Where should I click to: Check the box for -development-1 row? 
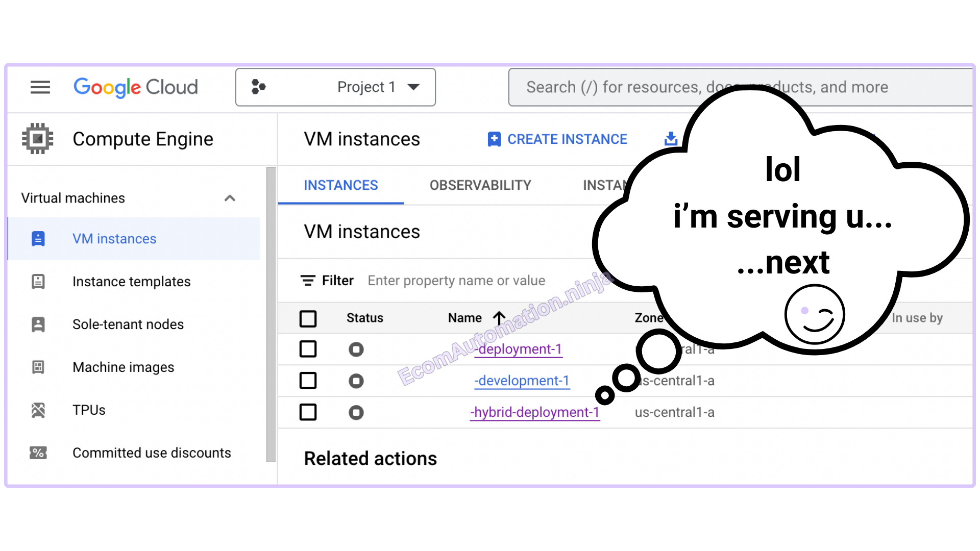click(x=308, y=381)
